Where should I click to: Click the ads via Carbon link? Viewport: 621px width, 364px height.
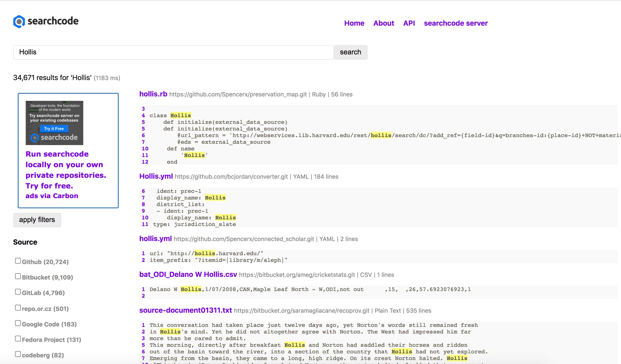[x=52, y=196]
